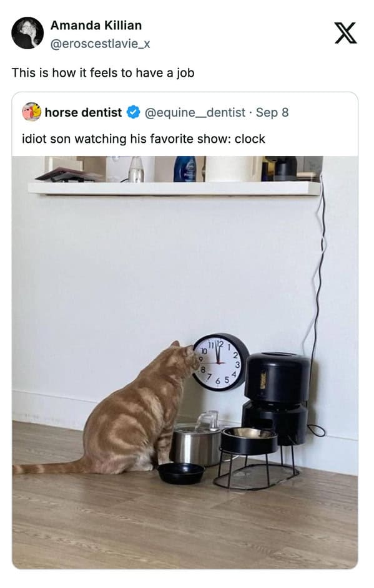The height and width of the screenshot is (588, 374).
Task: Click the small black bowl on floor
Action: (x=181, y=473)
